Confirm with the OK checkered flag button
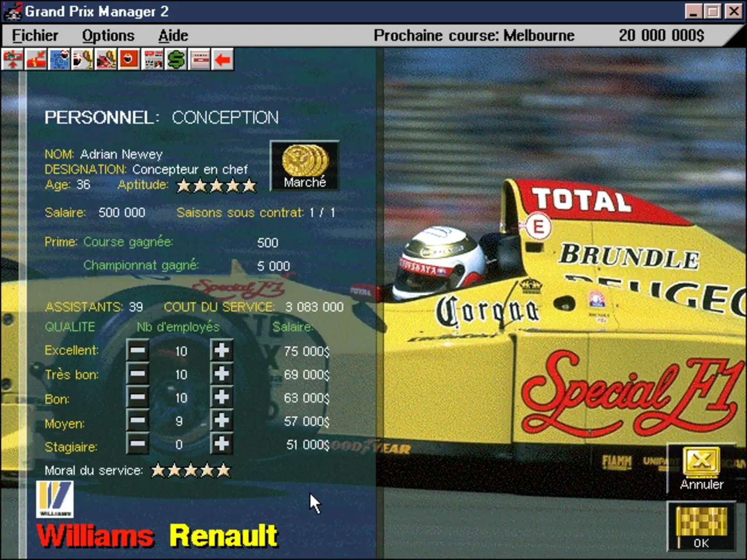Image resolution: width=747 pixels, height=560 pixels. [x=701, y=527]
